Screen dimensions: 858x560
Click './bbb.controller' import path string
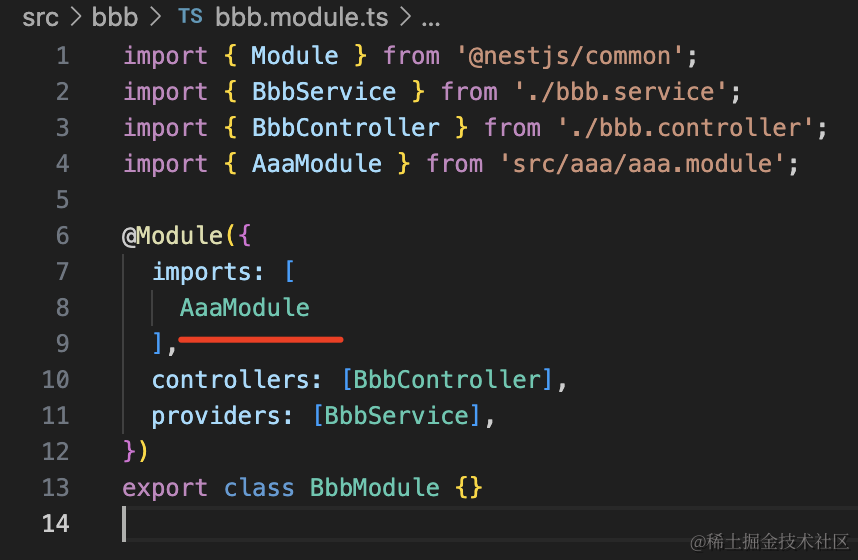click(685, 128)
